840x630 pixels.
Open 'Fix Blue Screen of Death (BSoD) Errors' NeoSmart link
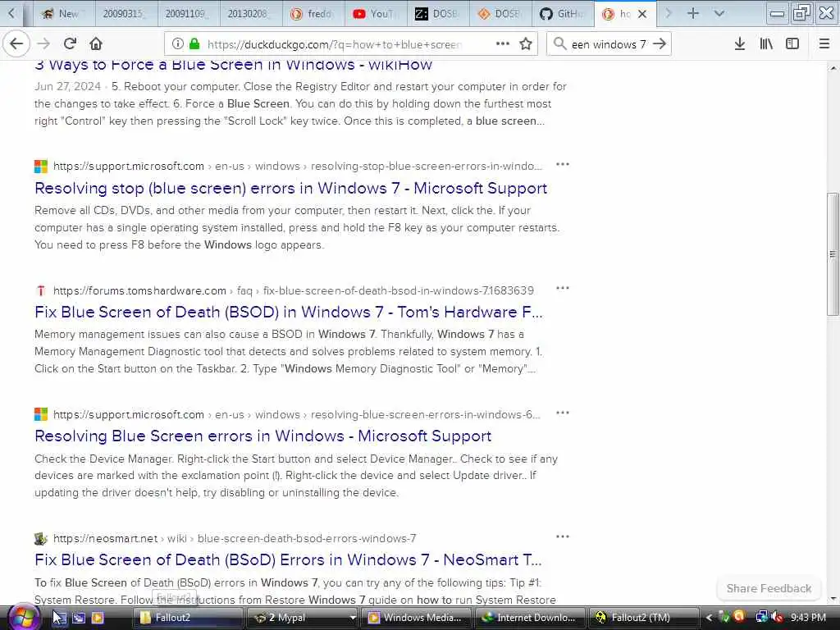click(288, 559)
